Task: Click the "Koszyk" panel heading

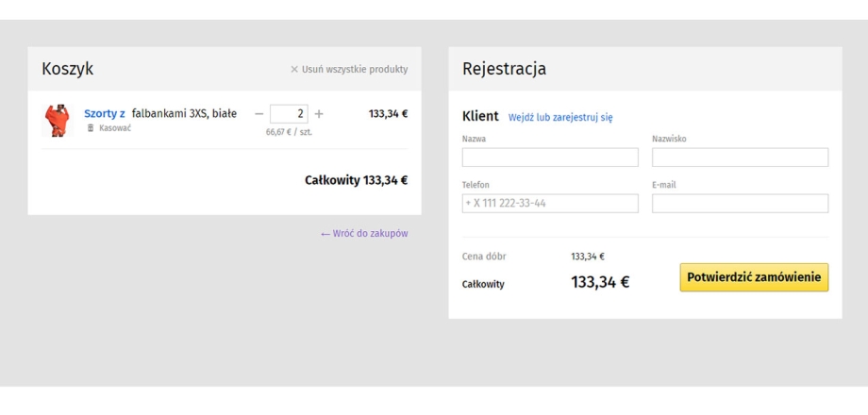Action: [x=68, y=69]
